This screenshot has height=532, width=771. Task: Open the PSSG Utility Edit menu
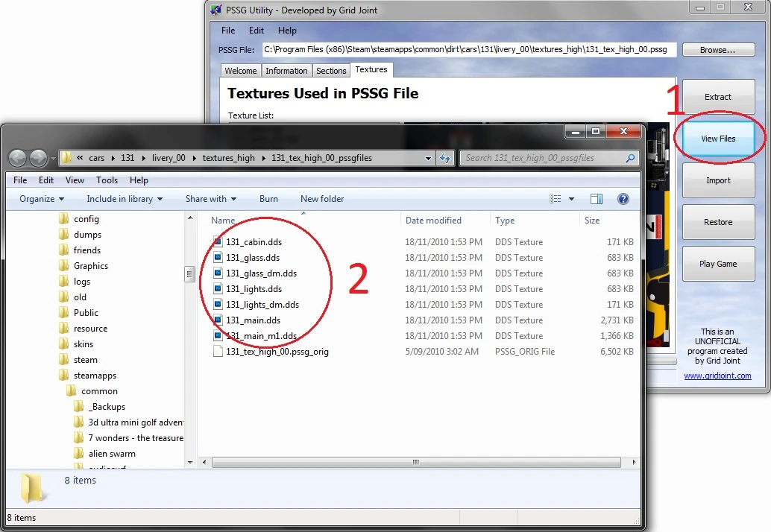click(x=257, y=31)
